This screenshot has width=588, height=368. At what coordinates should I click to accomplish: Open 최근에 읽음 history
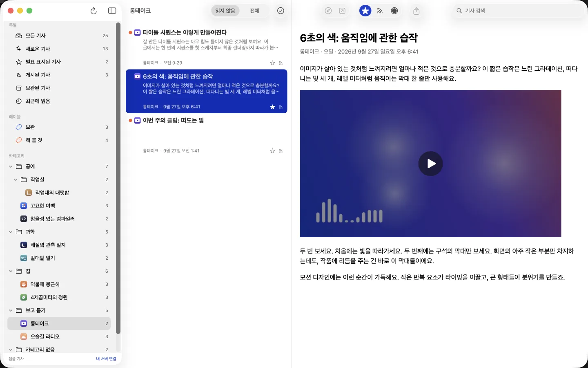59,101
